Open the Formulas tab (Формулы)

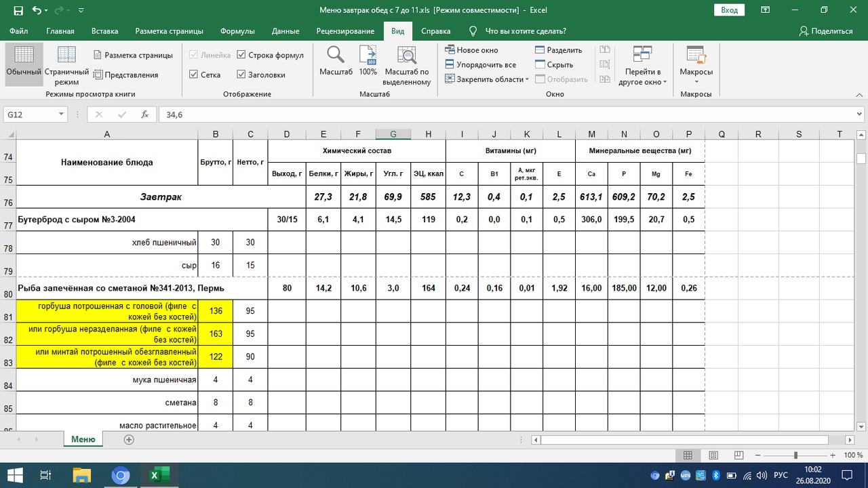pos(237,31)
